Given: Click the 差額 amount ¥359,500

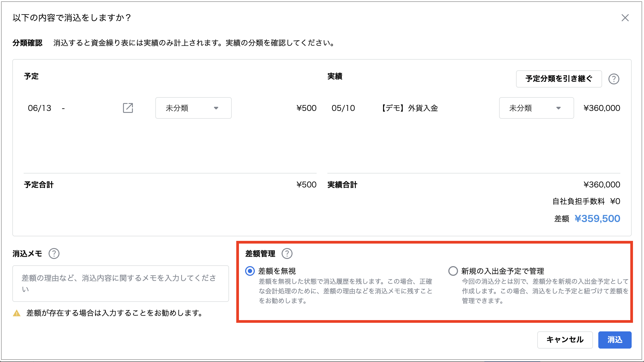Looking at the screenshot, I should tap(597, 219).
